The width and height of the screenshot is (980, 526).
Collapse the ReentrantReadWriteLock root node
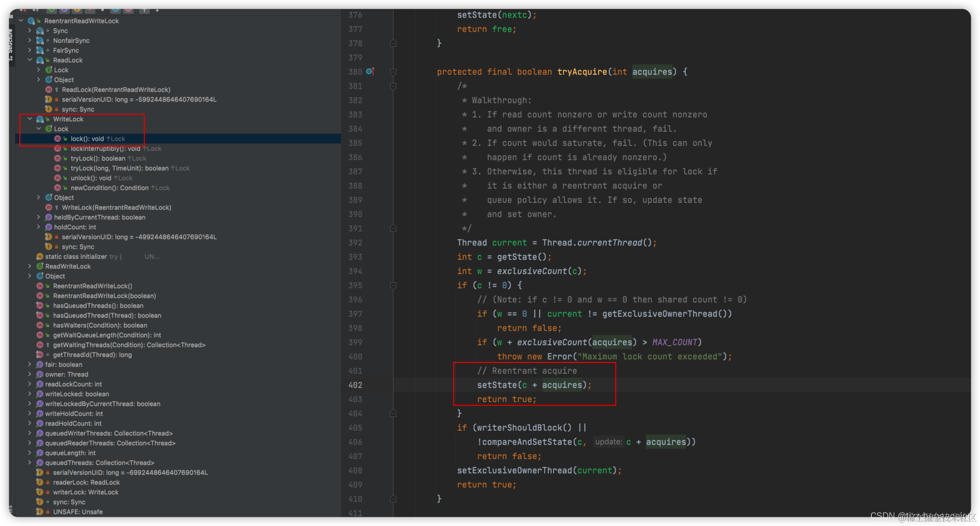coord(21,21)
